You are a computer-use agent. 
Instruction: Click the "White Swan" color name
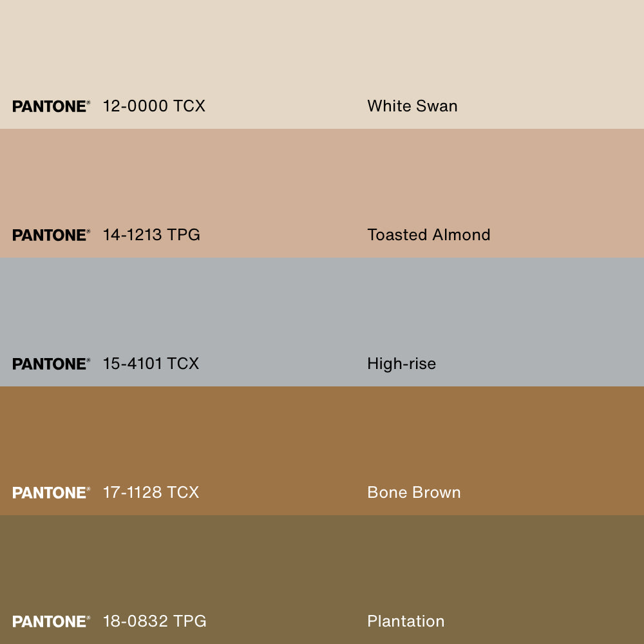pos(412,106)
